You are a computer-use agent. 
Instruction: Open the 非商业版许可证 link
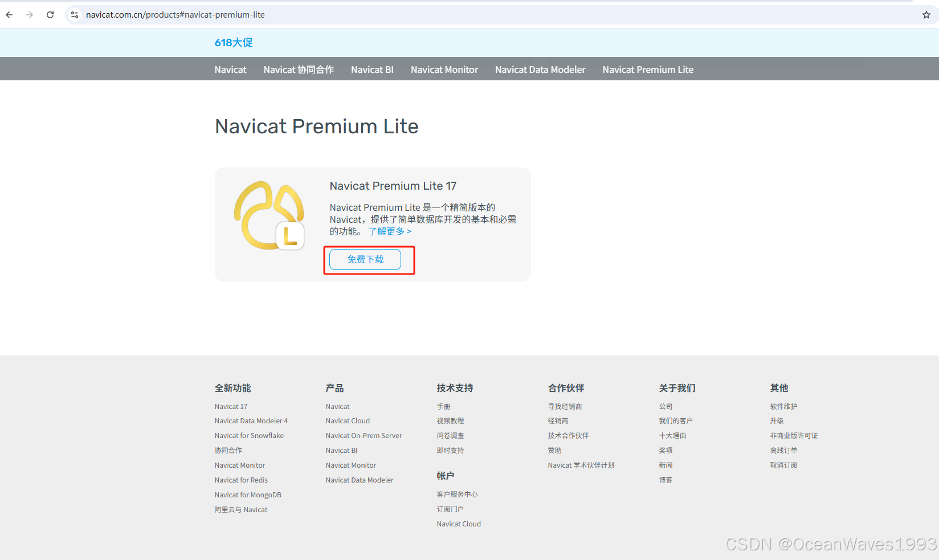point(794,436)
